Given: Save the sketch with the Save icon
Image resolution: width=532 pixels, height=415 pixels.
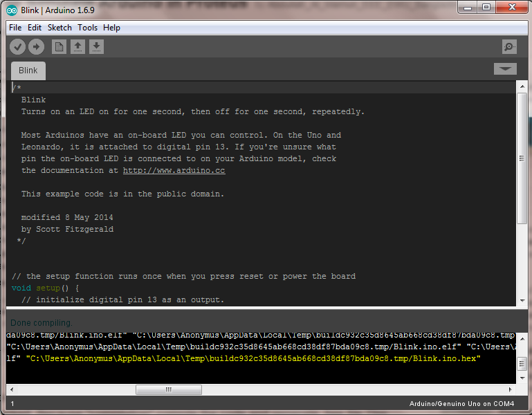Looking at the screenshot, I should pos(96,46).
